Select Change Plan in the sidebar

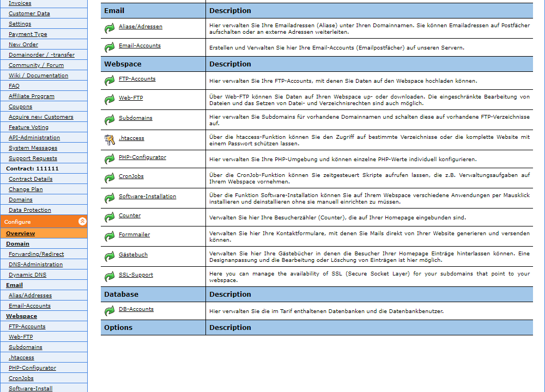(26, 189)
